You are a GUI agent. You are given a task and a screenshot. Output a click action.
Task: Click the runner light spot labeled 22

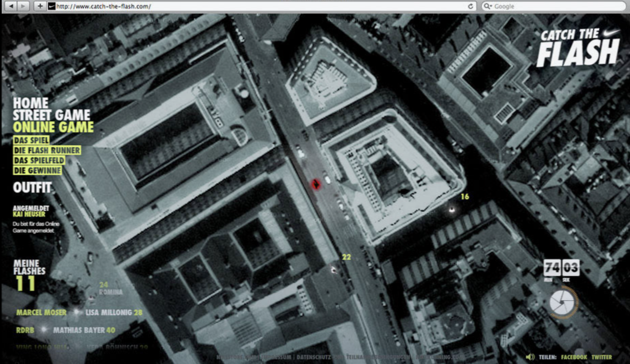[334, 270]
